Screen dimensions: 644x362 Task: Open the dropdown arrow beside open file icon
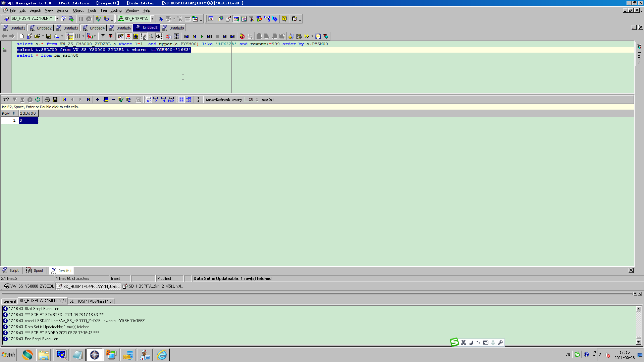43,36
